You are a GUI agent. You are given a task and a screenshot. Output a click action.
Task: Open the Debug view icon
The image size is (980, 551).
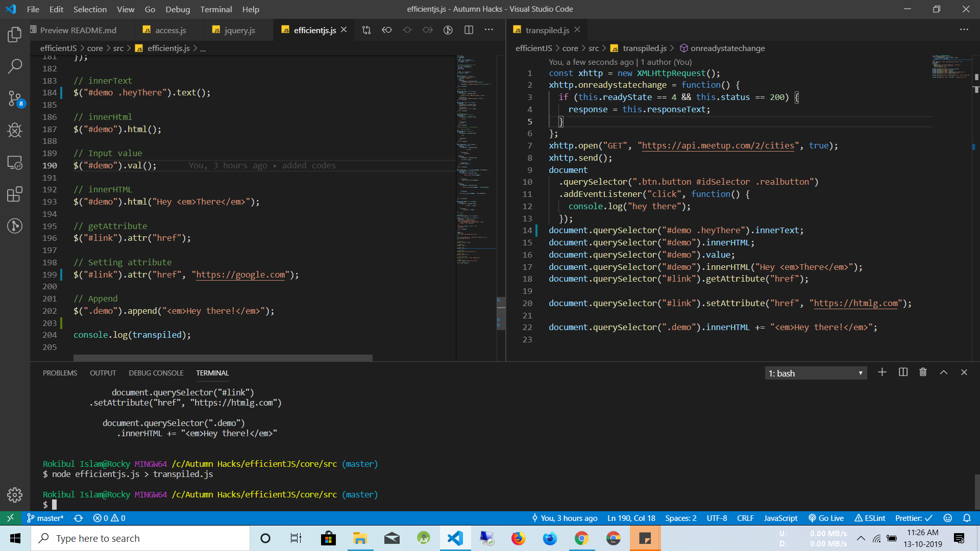click(x=15, y=130)
